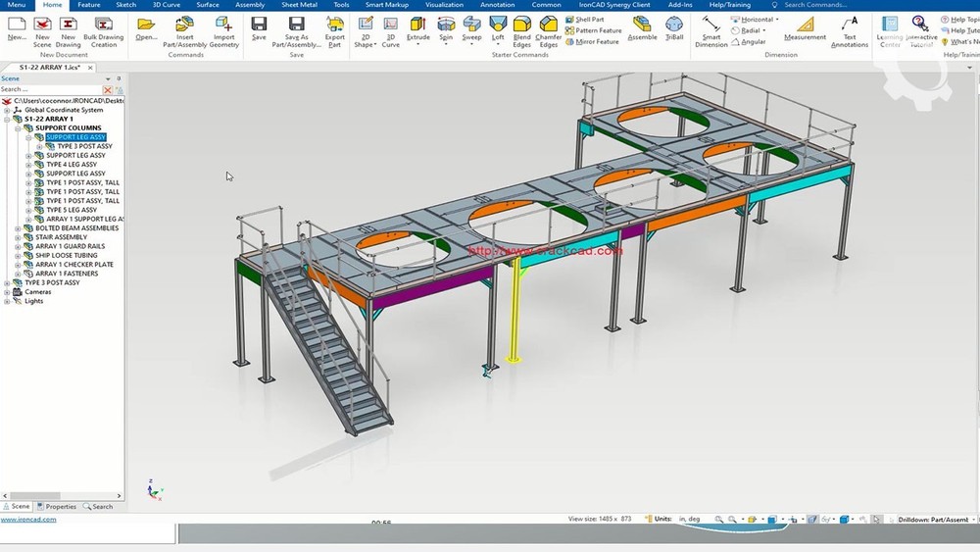The image size is (980, 552).
Task: Select SHIP LOOSE TUBING in tree
Action: [x=67, y=256]
